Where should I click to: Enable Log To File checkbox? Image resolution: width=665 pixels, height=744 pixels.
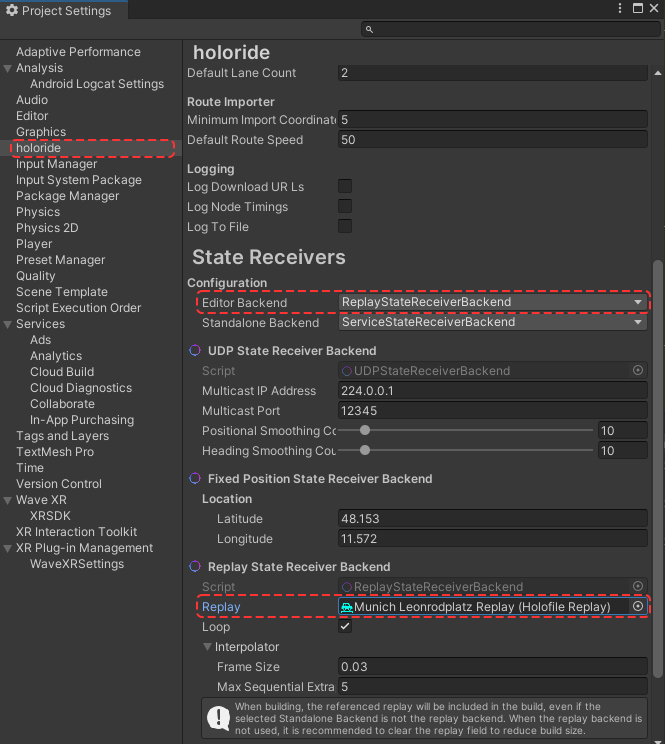point(345,226)
